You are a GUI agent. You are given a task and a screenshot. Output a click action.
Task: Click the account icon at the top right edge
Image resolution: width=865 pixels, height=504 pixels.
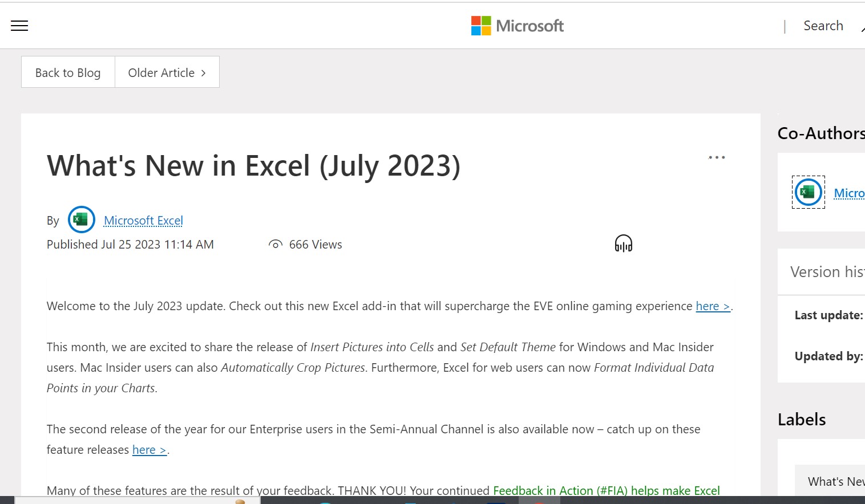(x=863, y=27)
